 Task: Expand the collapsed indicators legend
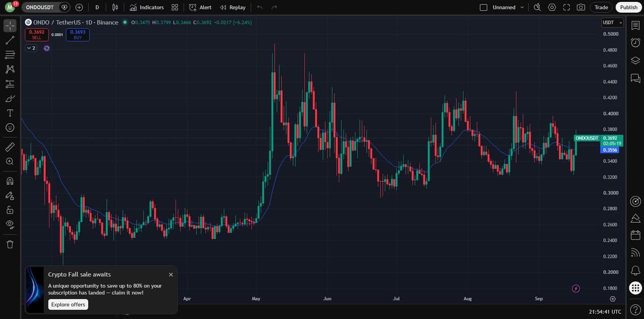tap(31, 48)
